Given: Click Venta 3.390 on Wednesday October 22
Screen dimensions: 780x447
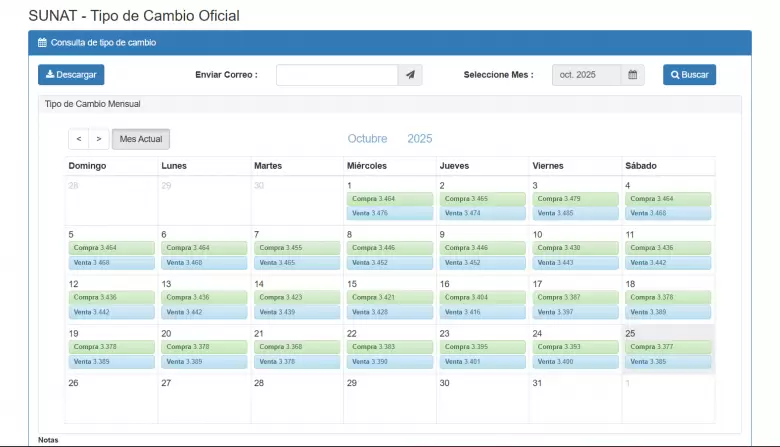Looking at the screenshot, I should [390, 361].
